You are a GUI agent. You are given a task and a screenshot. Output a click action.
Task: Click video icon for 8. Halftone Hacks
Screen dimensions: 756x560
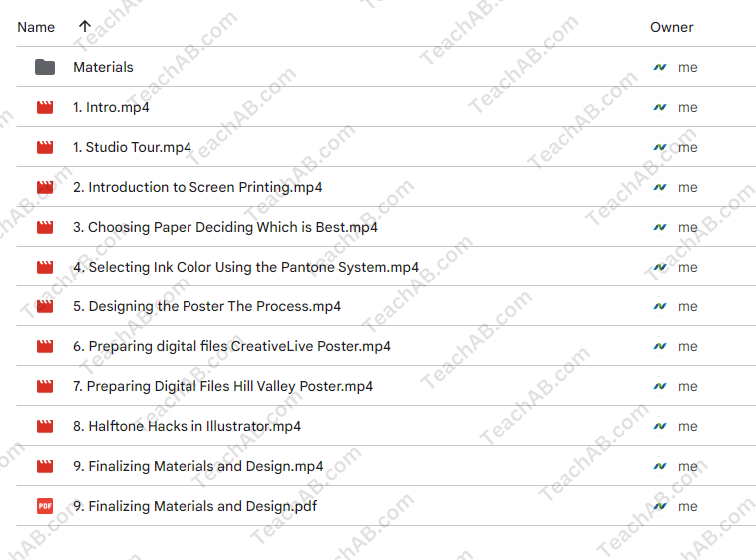[x=45, y=427]
